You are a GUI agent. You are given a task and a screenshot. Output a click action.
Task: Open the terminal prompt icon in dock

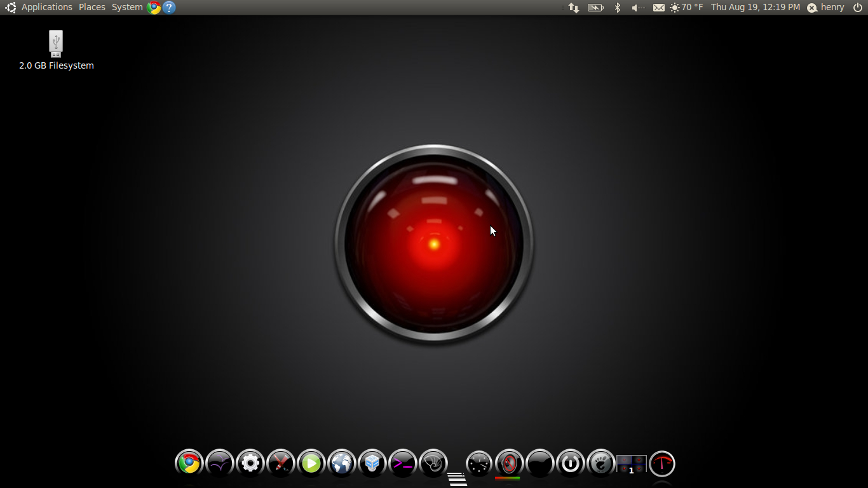click(403, 463)
